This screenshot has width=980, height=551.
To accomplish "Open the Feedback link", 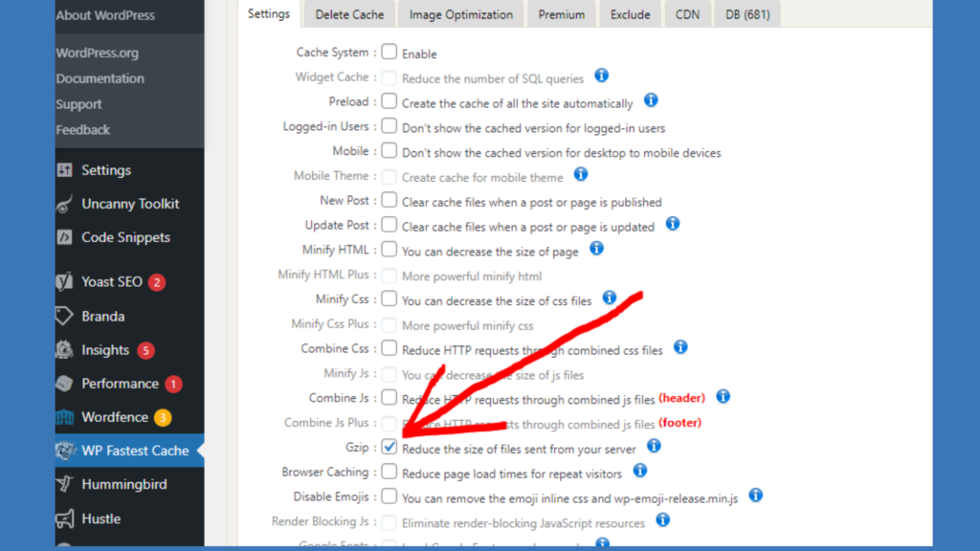I will click(x=82, y=130).
